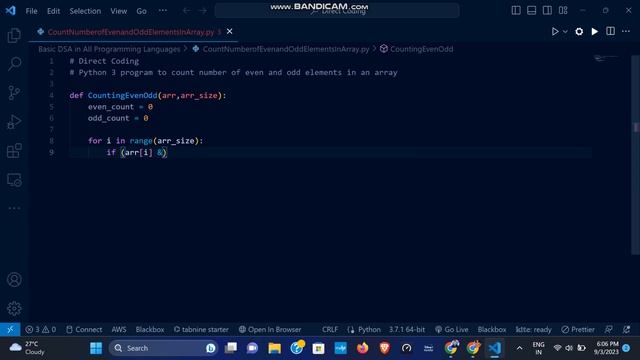Toggle secondary side bar layout button
Screen dimensions: 640x360
point(547,11)
